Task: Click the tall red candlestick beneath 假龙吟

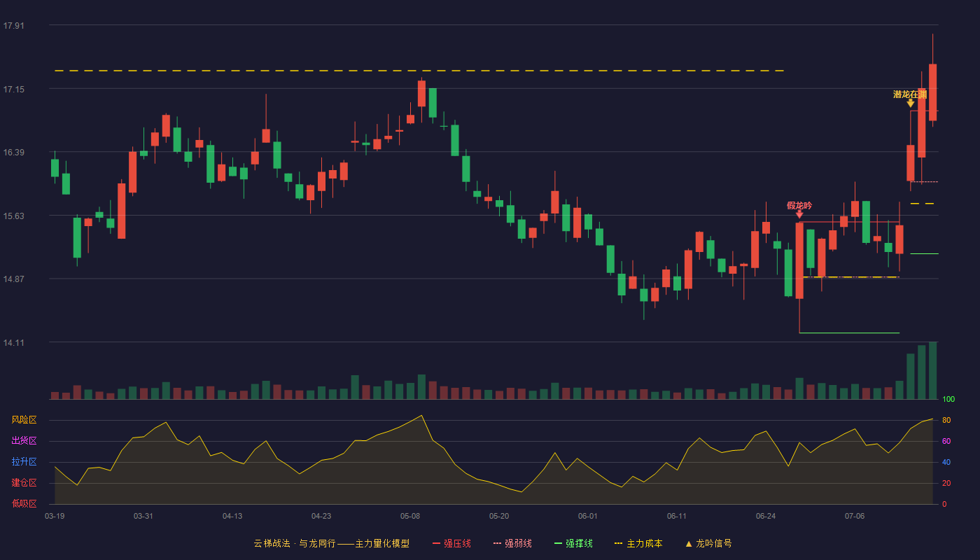Action: click(x=799, y=261)
